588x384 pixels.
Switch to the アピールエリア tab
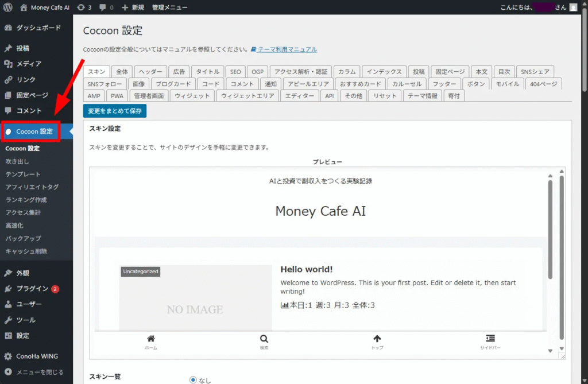click(308, 84)
